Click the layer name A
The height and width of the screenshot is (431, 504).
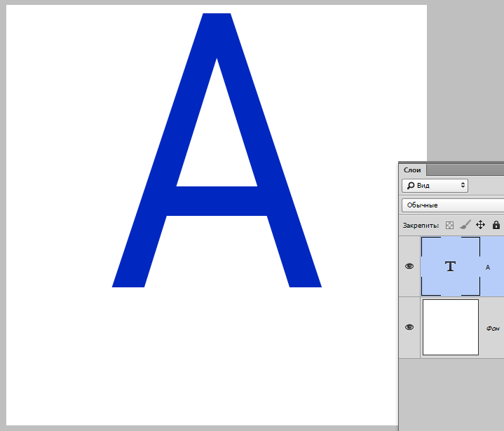point(488,268)
